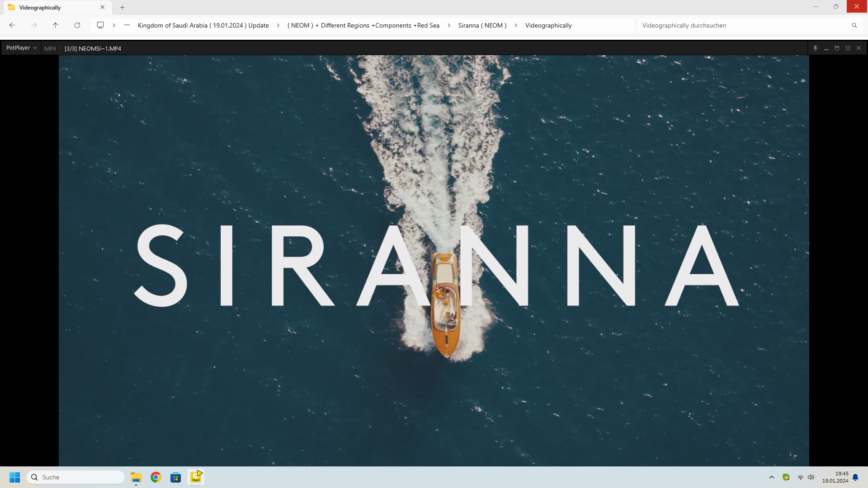Expand chevron after Siranna ( NEOM )
Image resolution: width=868 pixels, height=488 pixels.
pyautogui.click(x=516, y=25)
